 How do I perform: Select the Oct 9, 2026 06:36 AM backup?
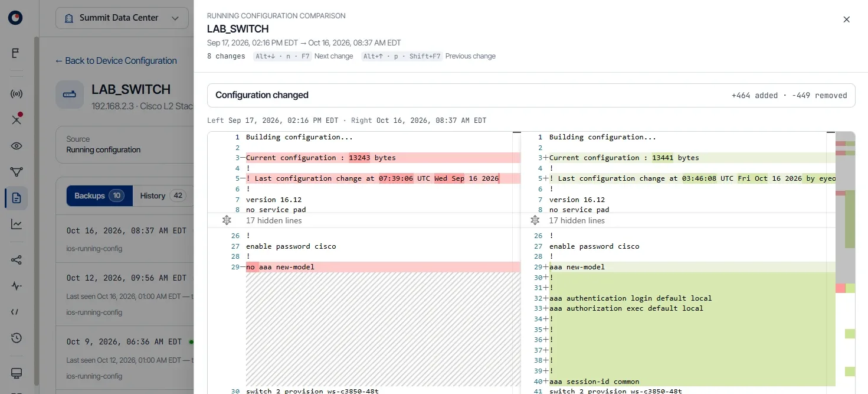[125, 358]
